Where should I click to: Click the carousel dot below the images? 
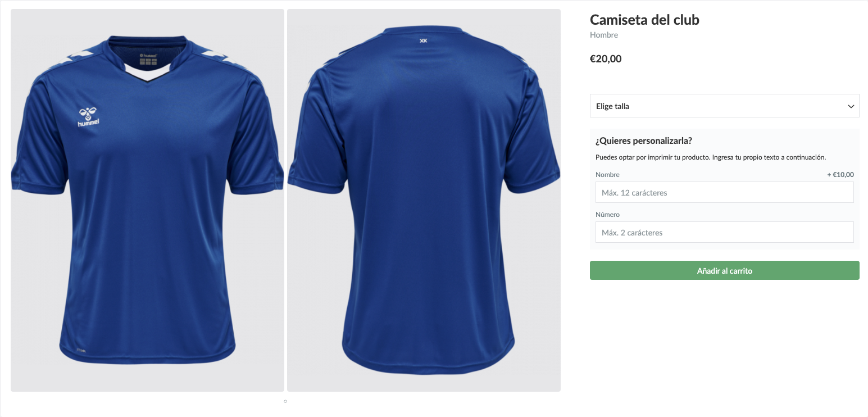pyautogui.click(x=285, y=401)
